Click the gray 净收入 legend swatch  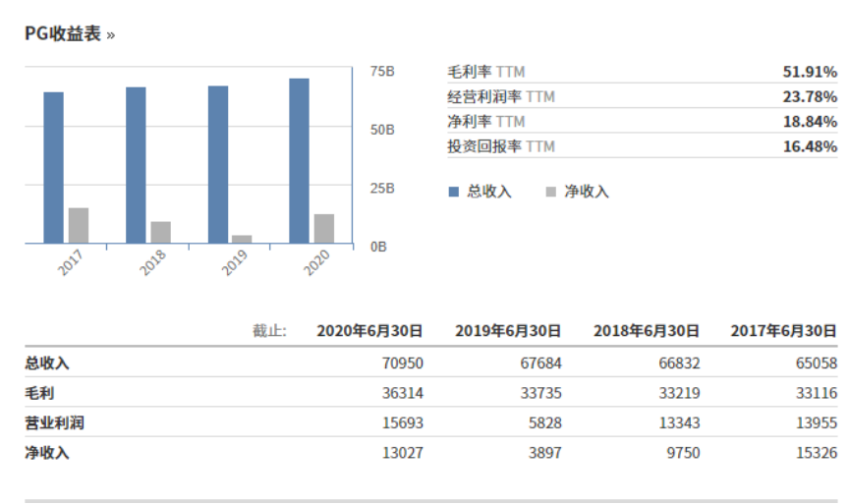coord(550,192)
